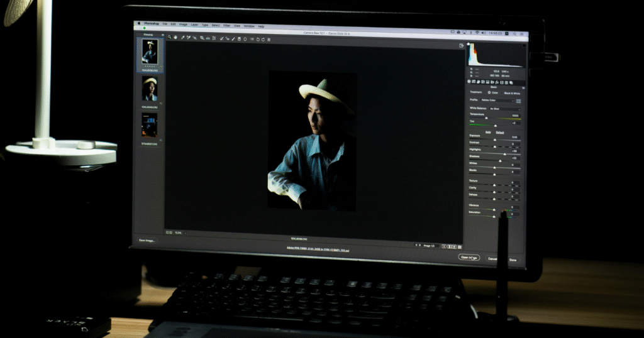Screen dimensions: 644x338
Task: Open the Basic panel flyout menu
Action: coord(524,88)
